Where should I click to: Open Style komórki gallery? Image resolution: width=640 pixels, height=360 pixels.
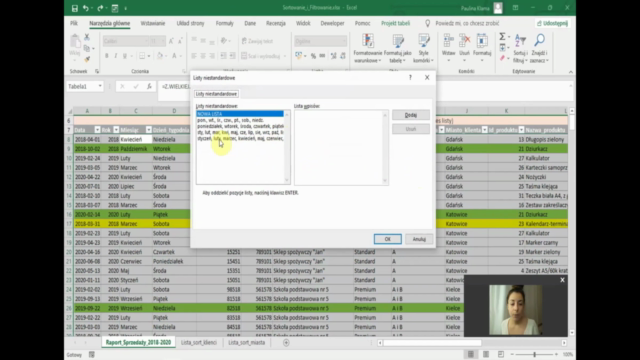[423, 49]
